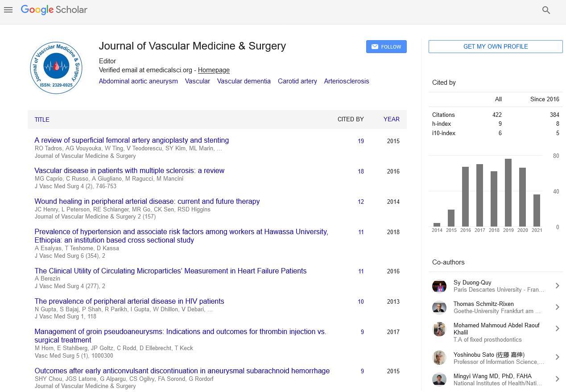This screenshot has height=392, width=566.
Task: Click the journal profile logo image
Action: (x=56, y=68)
